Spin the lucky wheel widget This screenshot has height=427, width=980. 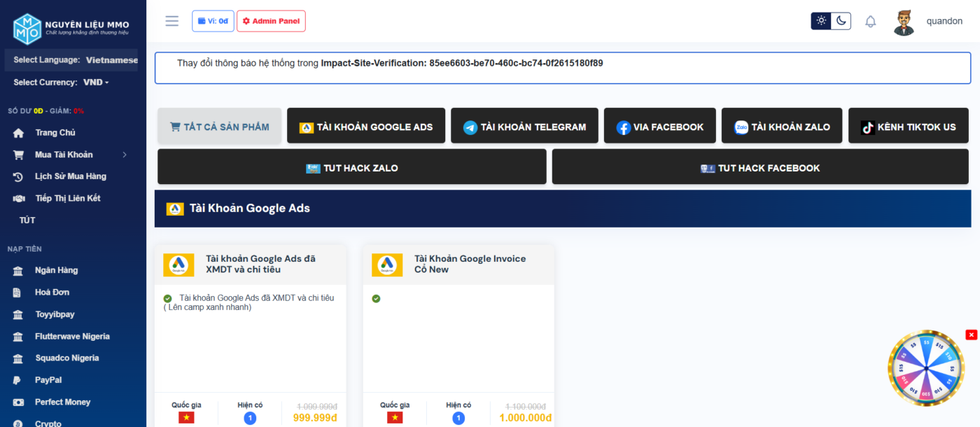(x=925, y=368)
